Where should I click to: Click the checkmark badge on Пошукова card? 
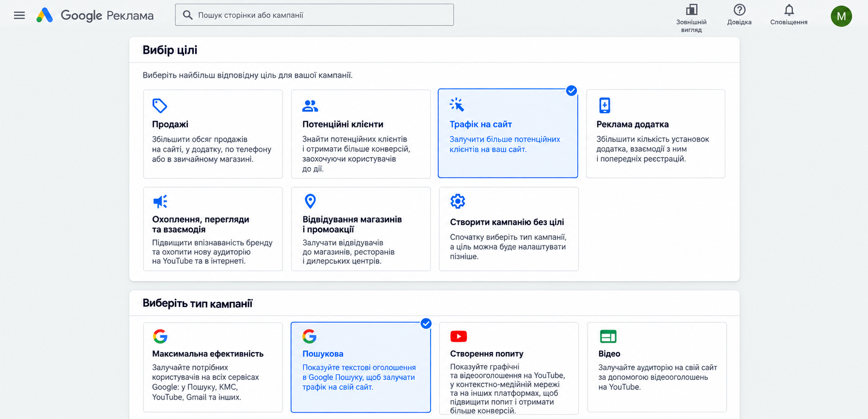point(426,323)
